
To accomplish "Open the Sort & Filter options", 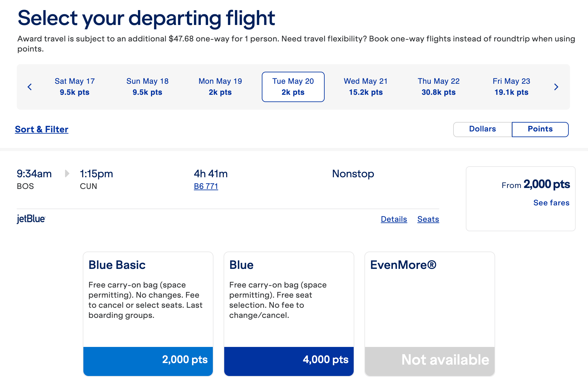I will pos(41,129).
